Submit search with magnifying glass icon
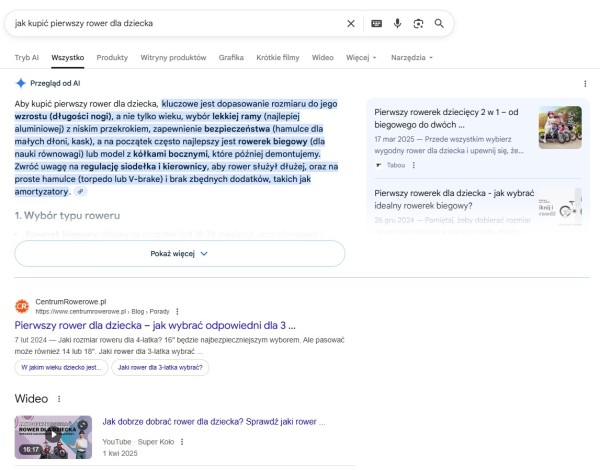This screenshot has width=600, height=470. 439,24
